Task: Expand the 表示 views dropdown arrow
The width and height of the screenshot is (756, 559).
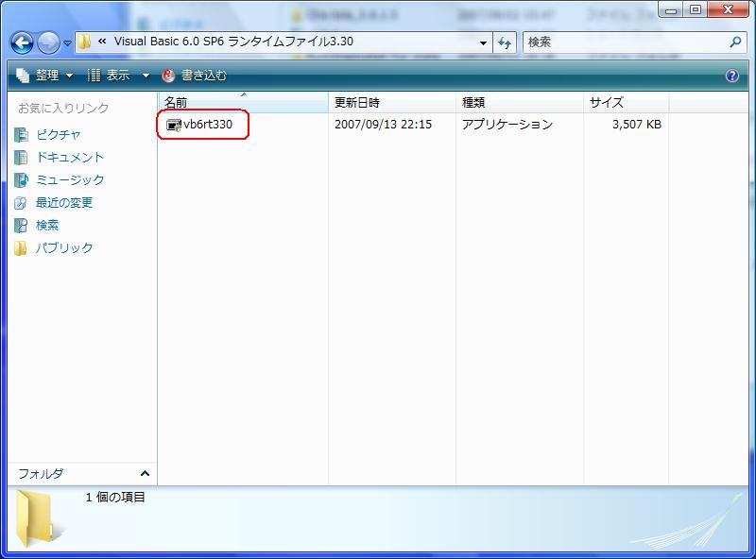Action: coord(146,76)
